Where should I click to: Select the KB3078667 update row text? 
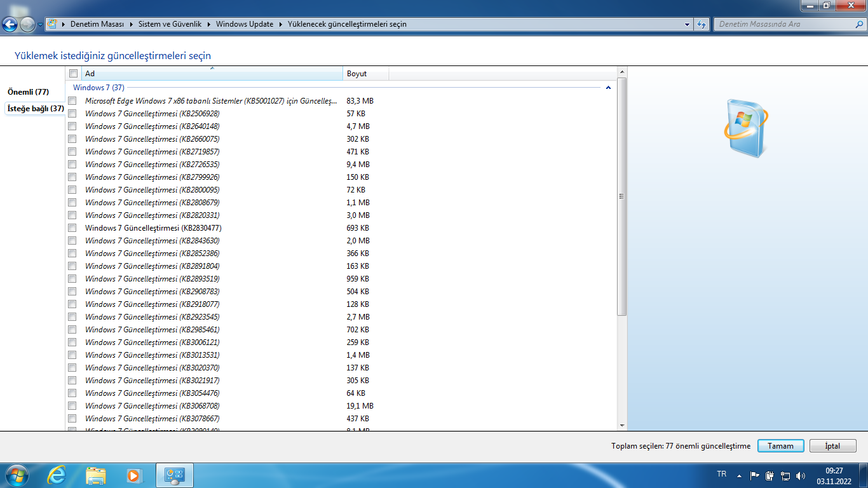click(x=153, y=419)
